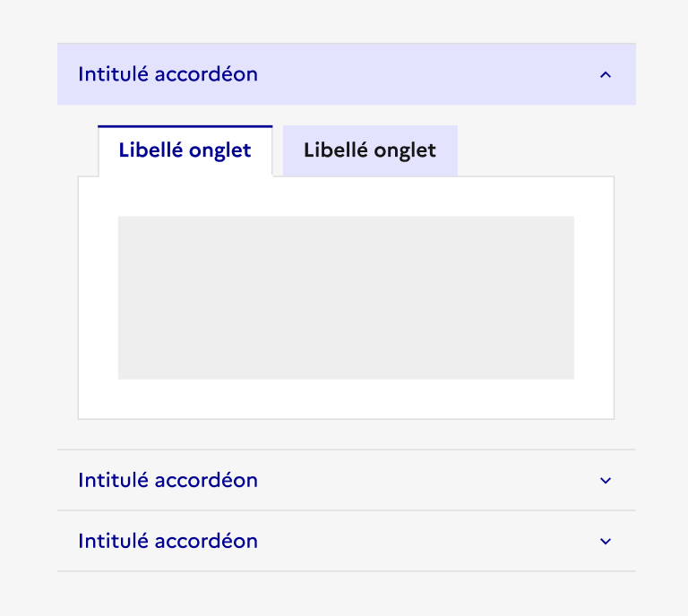Click the white padding left of the gray placeholder
The height and width of the screenshot is (616, 688).
pos(98,297)
